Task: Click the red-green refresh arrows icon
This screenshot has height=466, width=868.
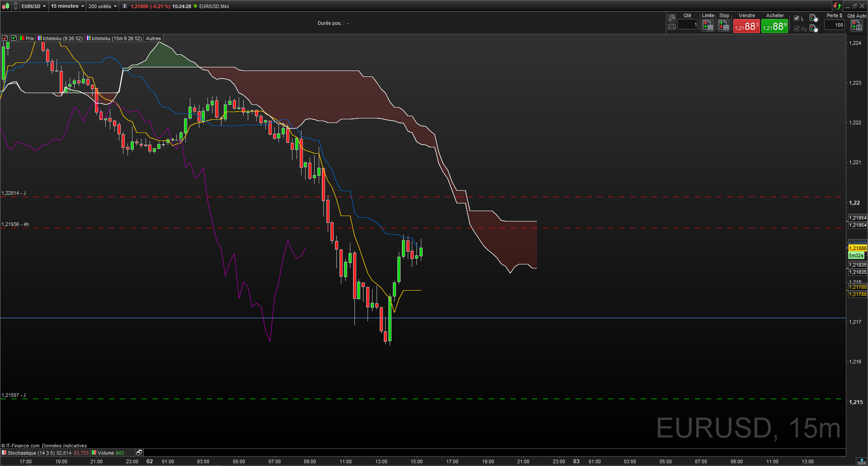Action: point(837,6)
